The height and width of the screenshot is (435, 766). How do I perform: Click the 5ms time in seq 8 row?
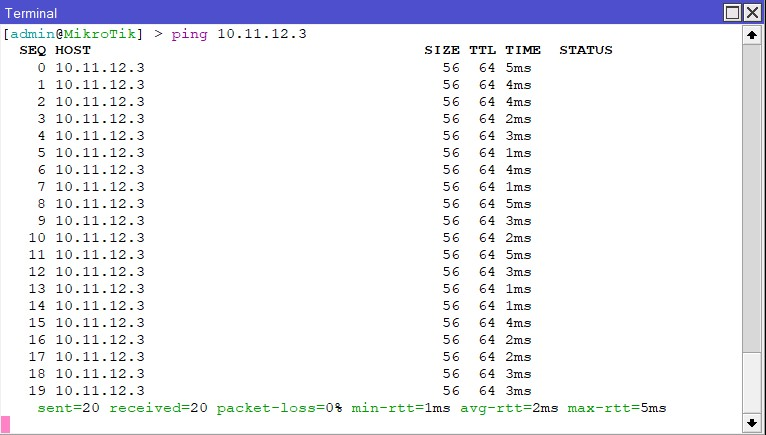(518, 204)
